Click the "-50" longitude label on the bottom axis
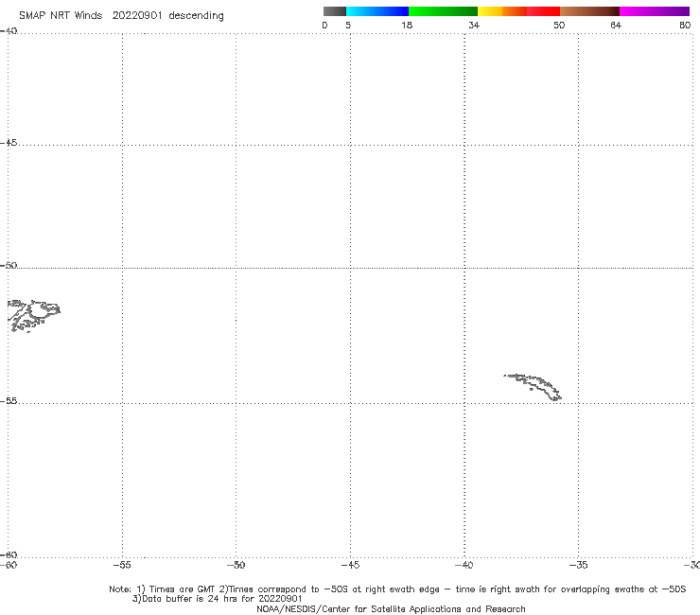Image resolution: width=700 pixels, height=615 pixels. click(236, 565)
